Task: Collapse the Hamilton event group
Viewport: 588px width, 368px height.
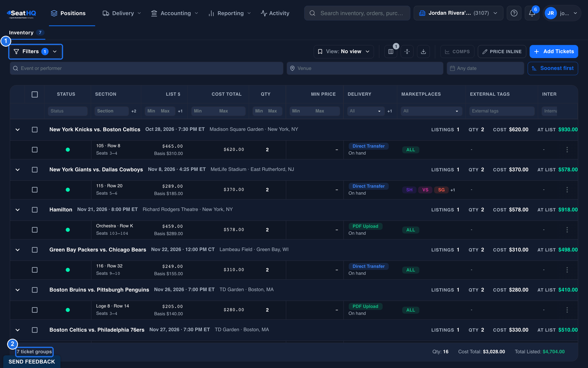Action: pos(17,209)
